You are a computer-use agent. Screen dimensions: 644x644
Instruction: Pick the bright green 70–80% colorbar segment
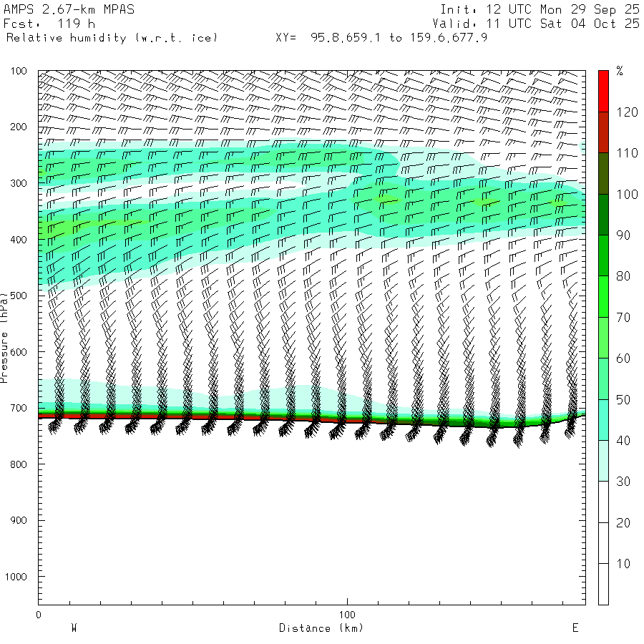[603, 297]
